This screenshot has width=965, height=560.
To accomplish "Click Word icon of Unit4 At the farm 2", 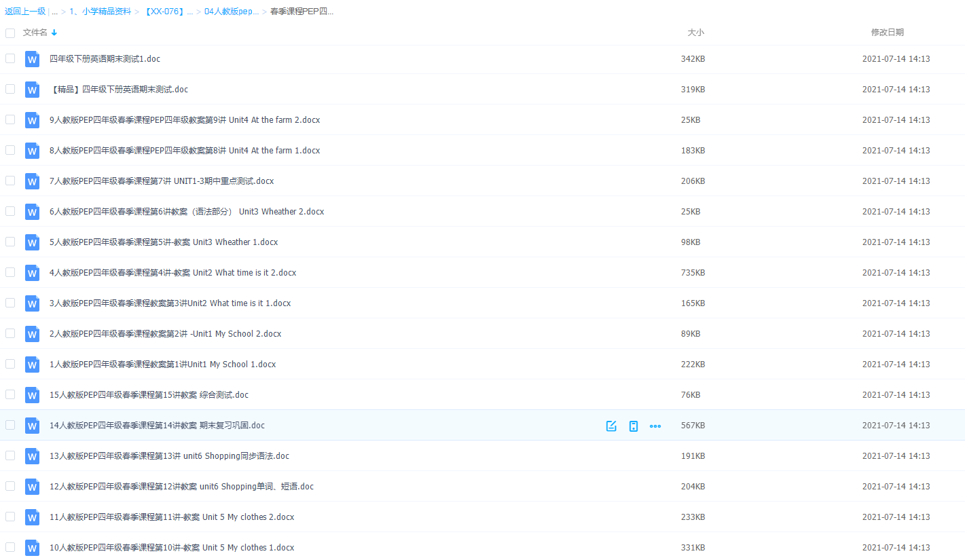I will 33,120.
